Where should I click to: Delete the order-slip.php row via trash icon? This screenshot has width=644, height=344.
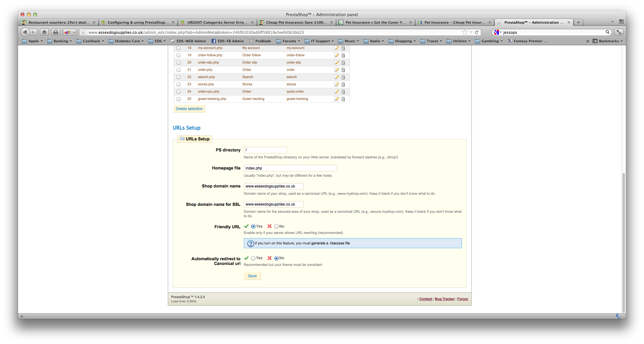(343, 63)
